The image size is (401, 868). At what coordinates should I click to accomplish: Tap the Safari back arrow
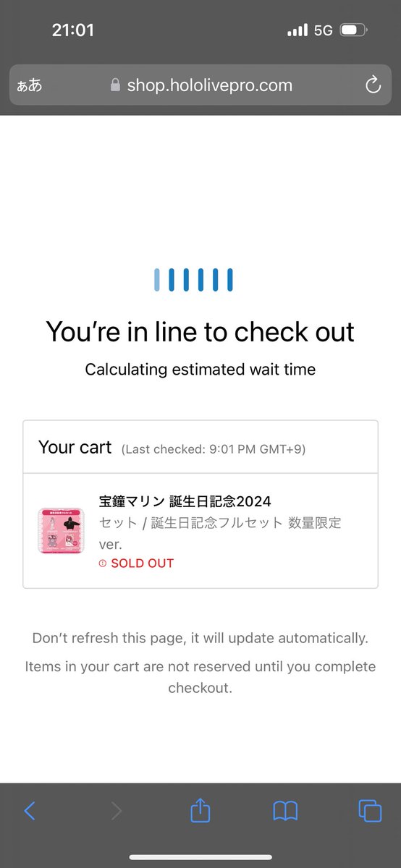tap(30, 811)
